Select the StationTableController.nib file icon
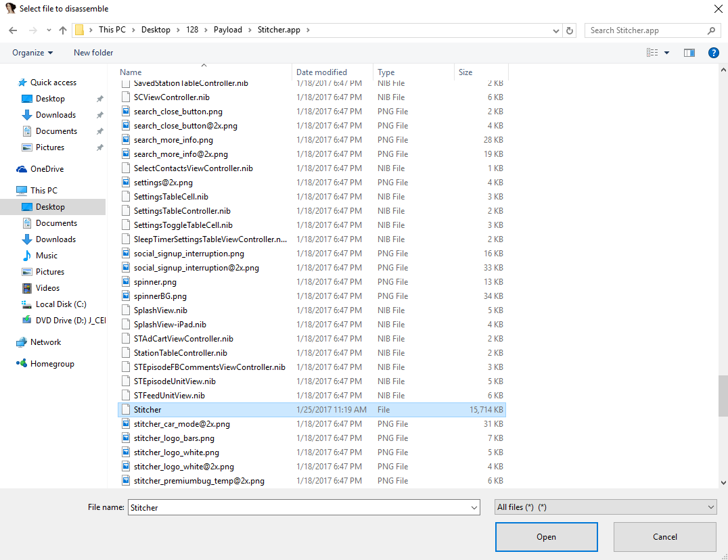 point(125,352)
